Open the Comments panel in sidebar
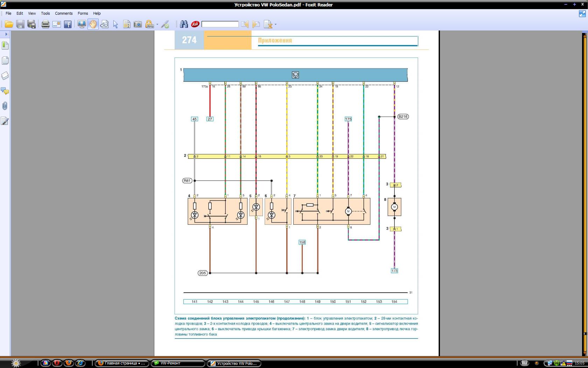The height and width of the screenshot is (368, 588). coord(5,91)
